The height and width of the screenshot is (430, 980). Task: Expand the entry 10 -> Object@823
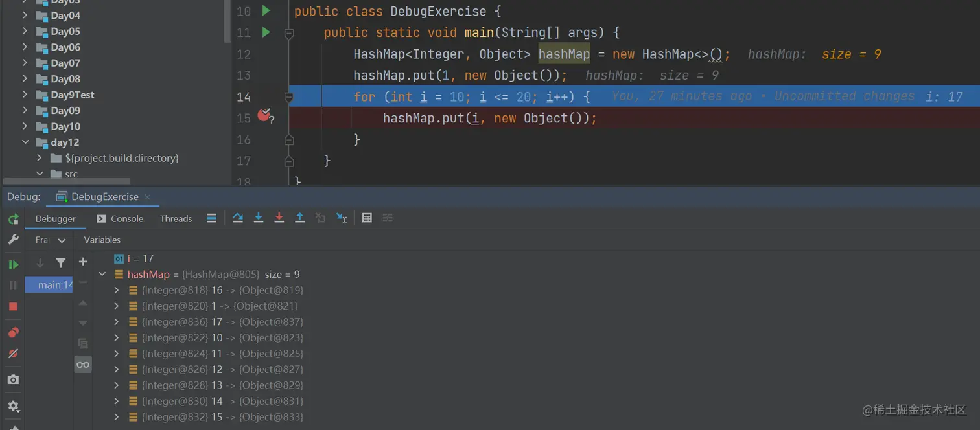pyautogui.click(x=117, y=338)
